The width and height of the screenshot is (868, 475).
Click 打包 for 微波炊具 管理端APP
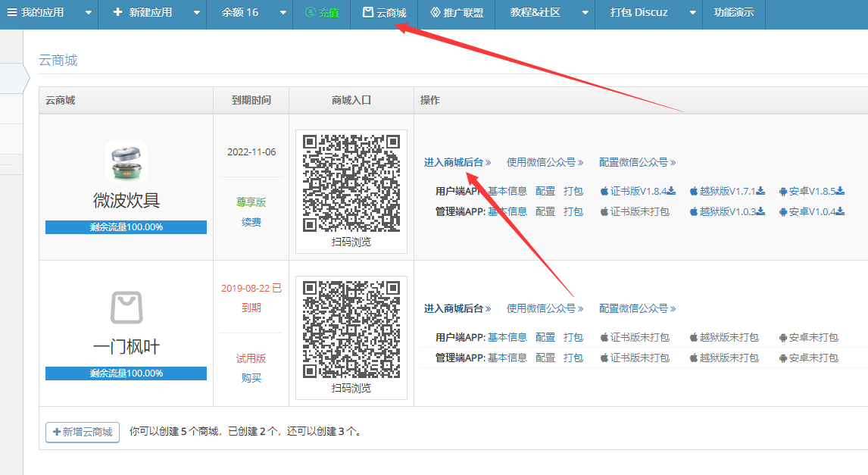point(573,211)
